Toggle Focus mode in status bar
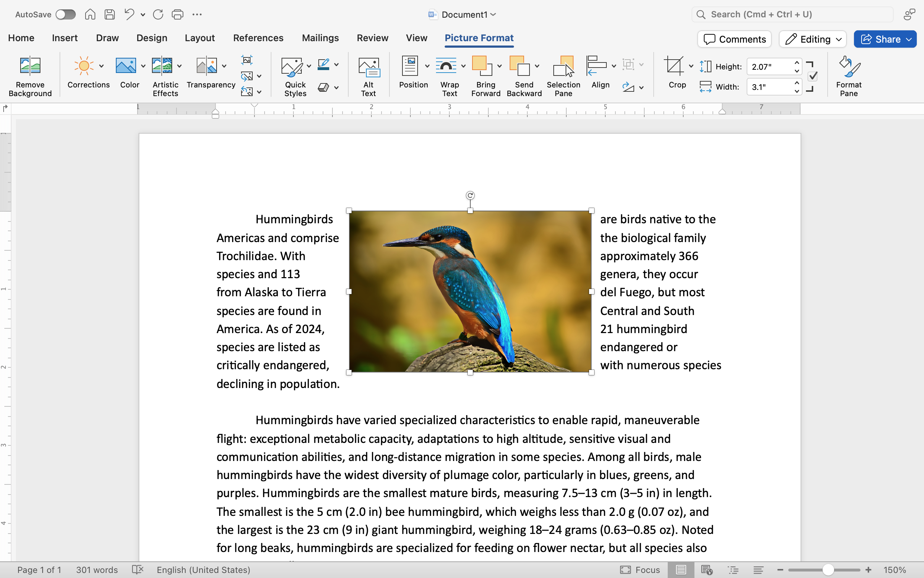The height and width of the screenshot is (578, 924). 640,570
